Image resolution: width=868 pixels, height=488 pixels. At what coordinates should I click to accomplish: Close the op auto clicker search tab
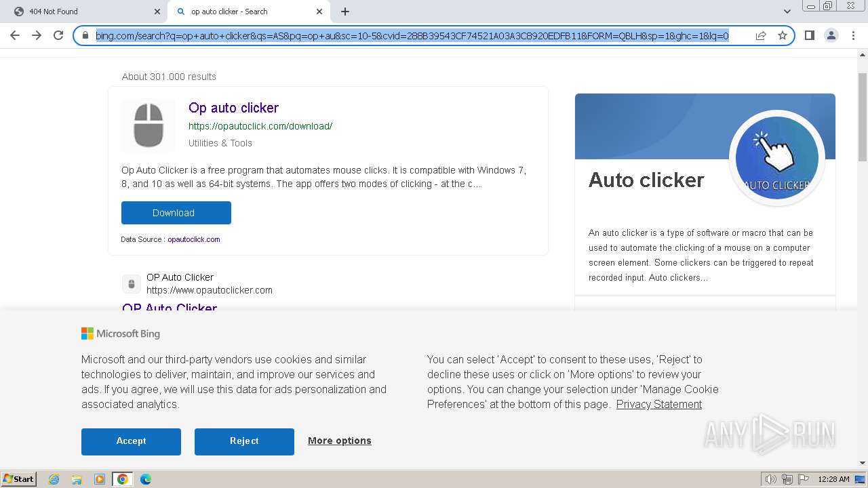[x=319, y=12]
